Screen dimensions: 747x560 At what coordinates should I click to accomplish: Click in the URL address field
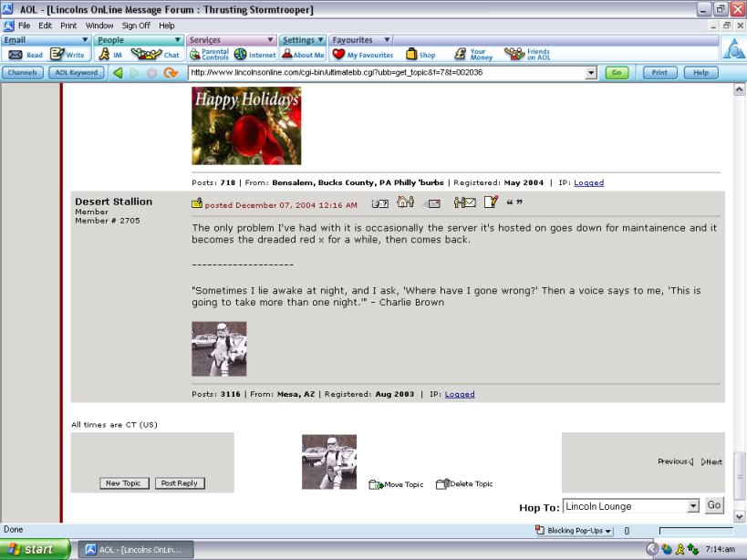[386, 73]
